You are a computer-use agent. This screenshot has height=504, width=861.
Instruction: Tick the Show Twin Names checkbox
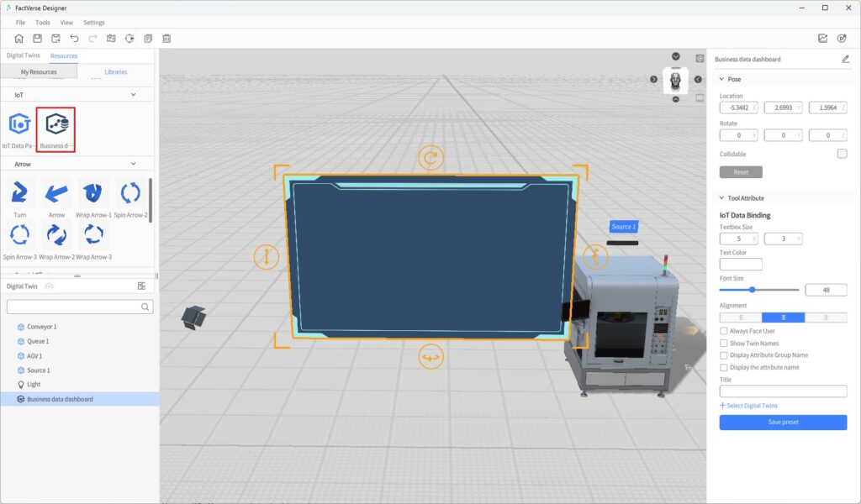724,344
